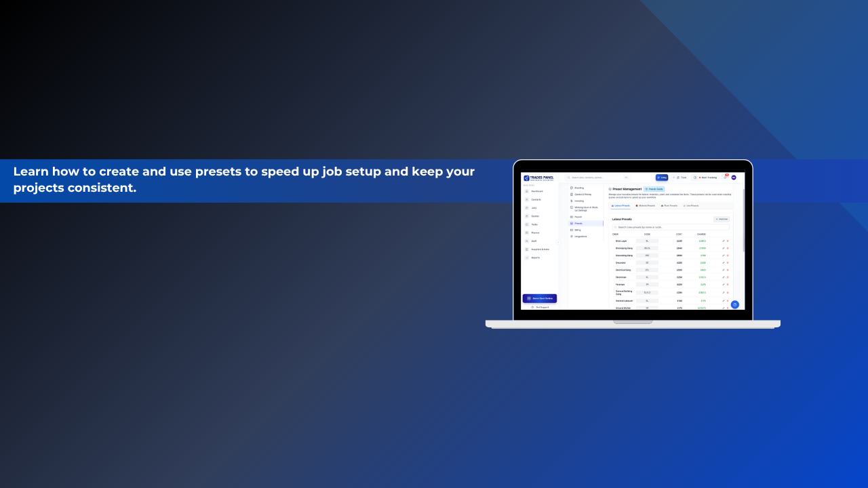Open the Presets Guide button
This screenshot has height=488, width=868.
pyautogui.click(x=654, y=189)
